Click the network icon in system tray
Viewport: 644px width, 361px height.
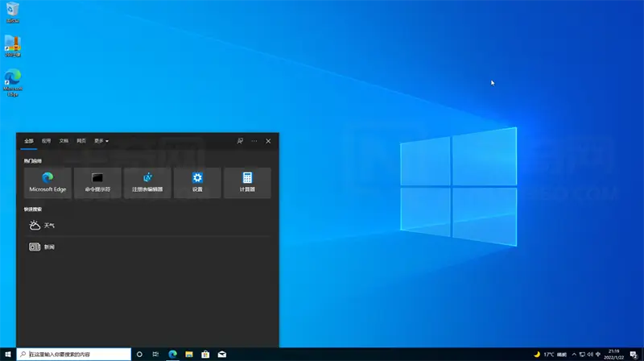[582, 355]
